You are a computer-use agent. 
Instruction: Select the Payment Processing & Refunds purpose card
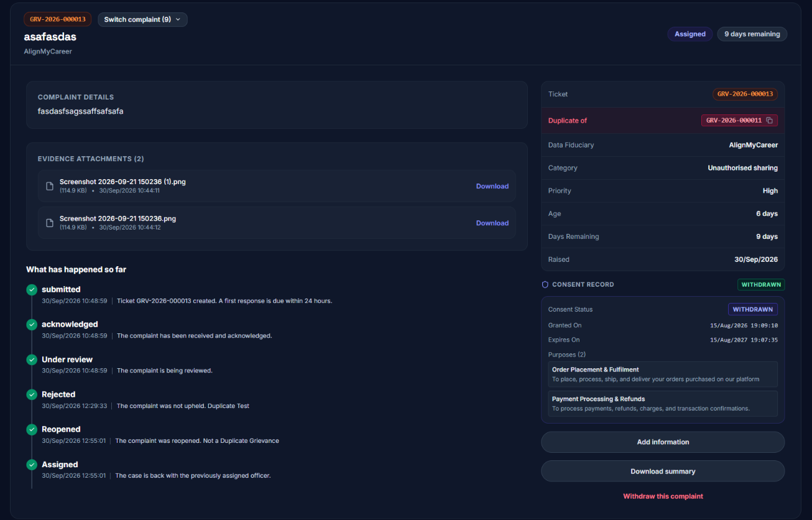click(663, 403)
